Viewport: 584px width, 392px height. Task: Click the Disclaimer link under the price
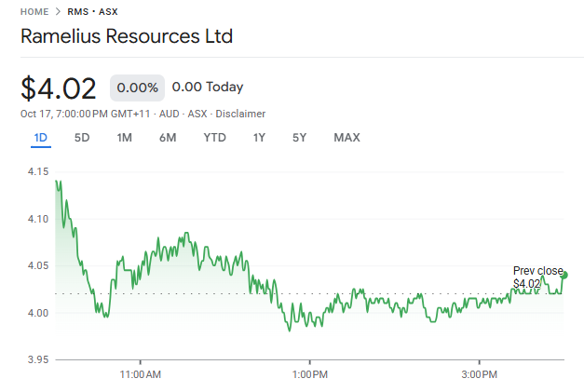pos(240,114)
